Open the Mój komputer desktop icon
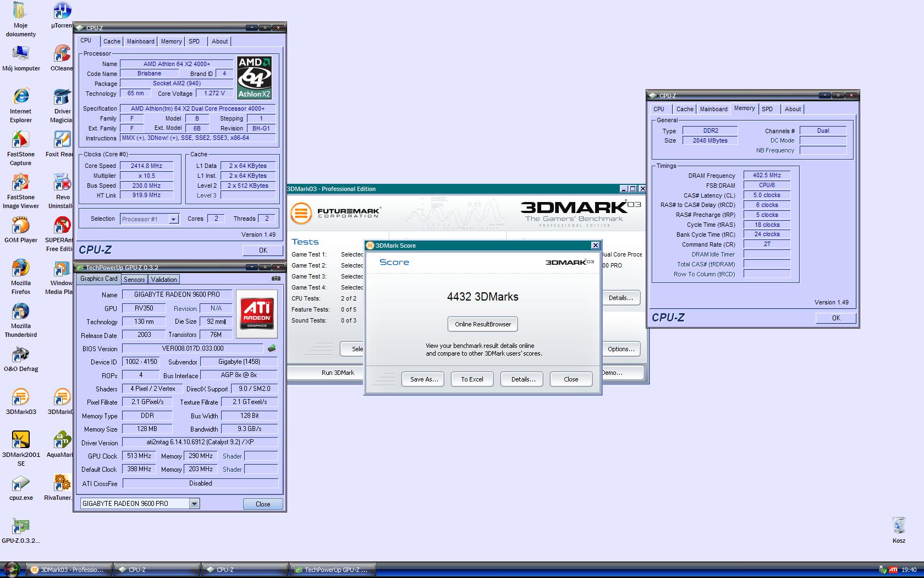924x578 pixels. click(x=21, y=58)
